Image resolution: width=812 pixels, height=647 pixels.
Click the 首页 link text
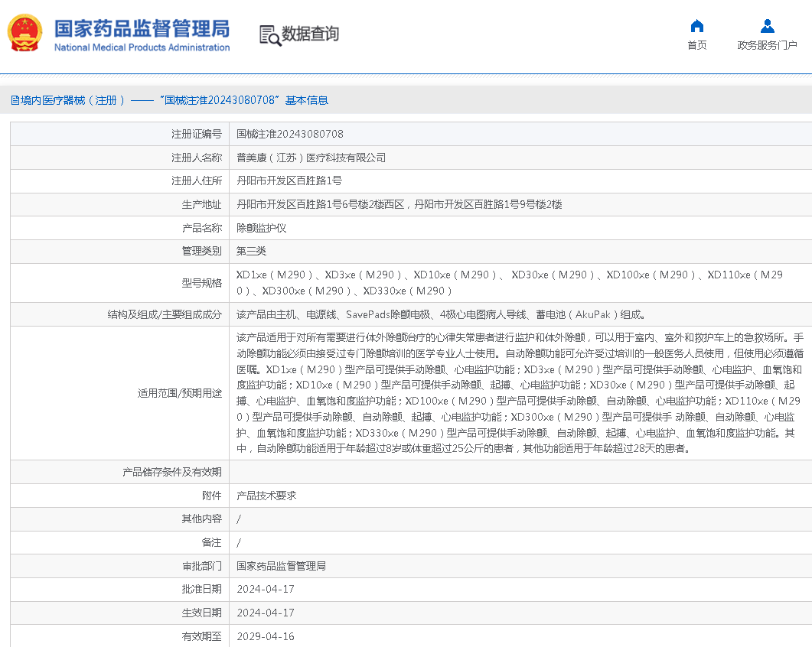(x=697, y=46)
